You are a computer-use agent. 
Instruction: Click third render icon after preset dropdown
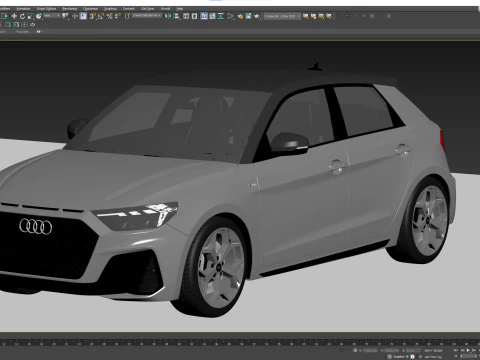click(322, 16)
